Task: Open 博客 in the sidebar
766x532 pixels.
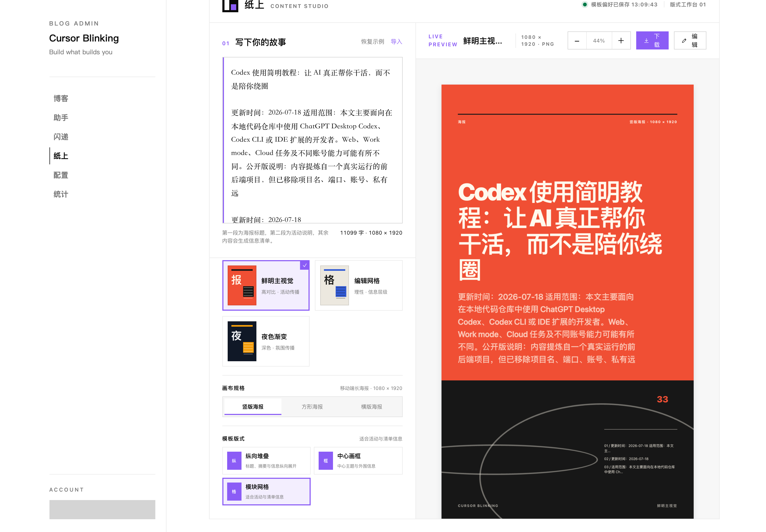Action: pyautogui.click(x=61, y=99)
